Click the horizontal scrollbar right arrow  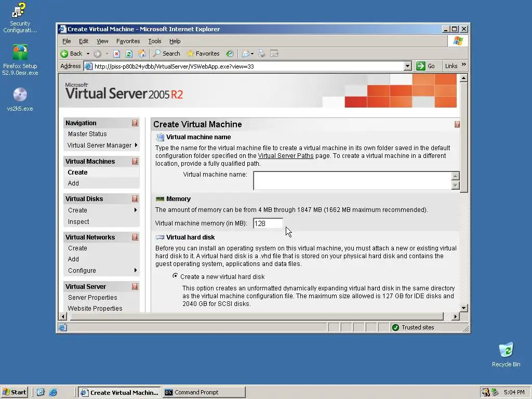[455, 316]
